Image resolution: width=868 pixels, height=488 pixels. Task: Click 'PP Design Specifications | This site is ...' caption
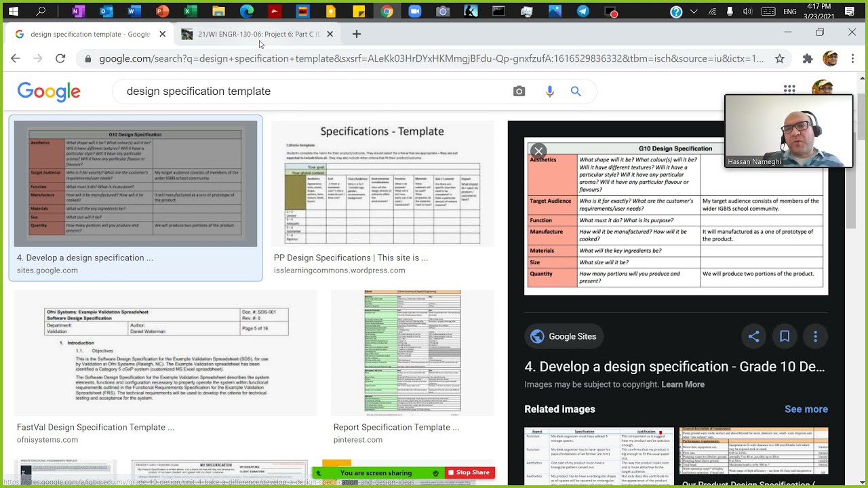[351, 258]
